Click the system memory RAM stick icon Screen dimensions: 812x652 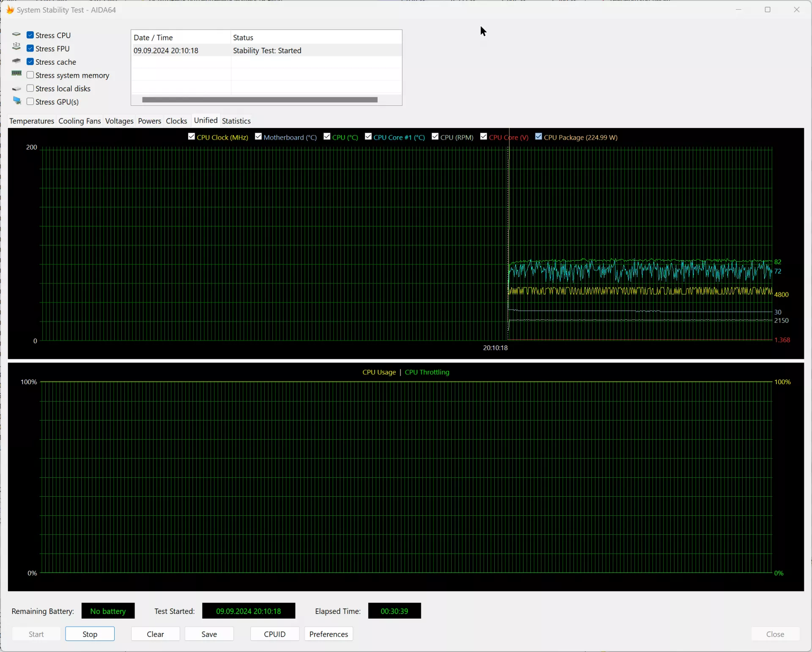point(16,73)
